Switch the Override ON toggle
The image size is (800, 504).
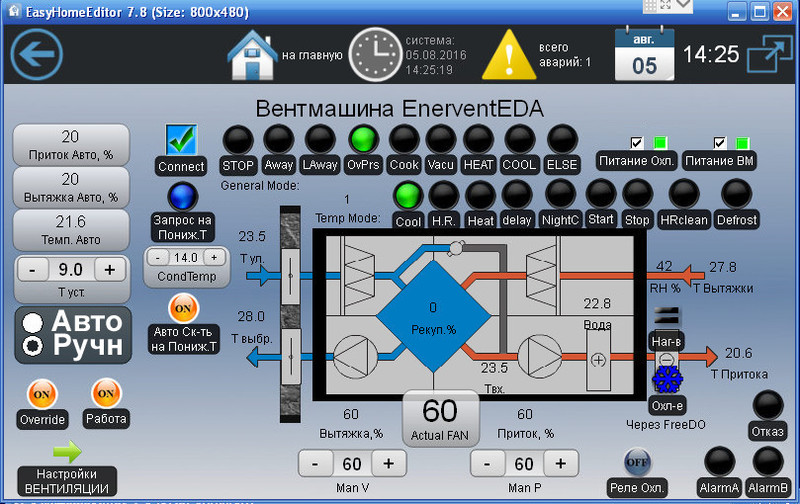click(40, 394)
